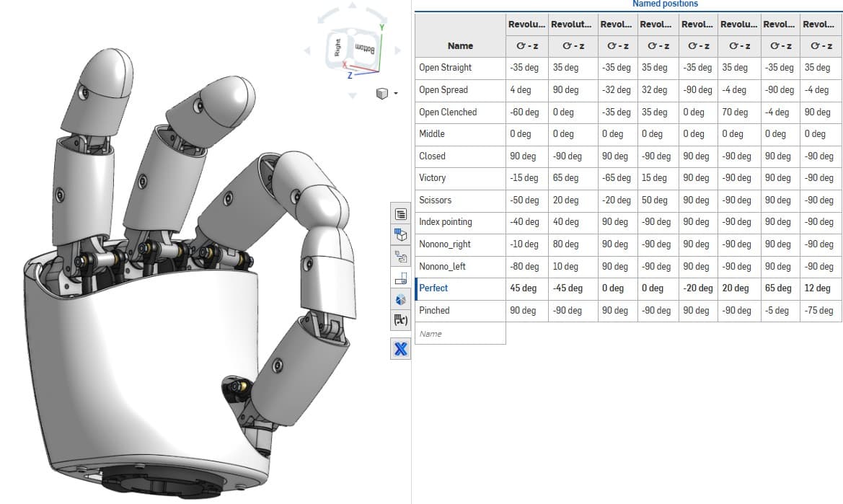Click the -75 deg cell in Pinched row
Screen dimensions: 843x504
(x=821, y=311)
